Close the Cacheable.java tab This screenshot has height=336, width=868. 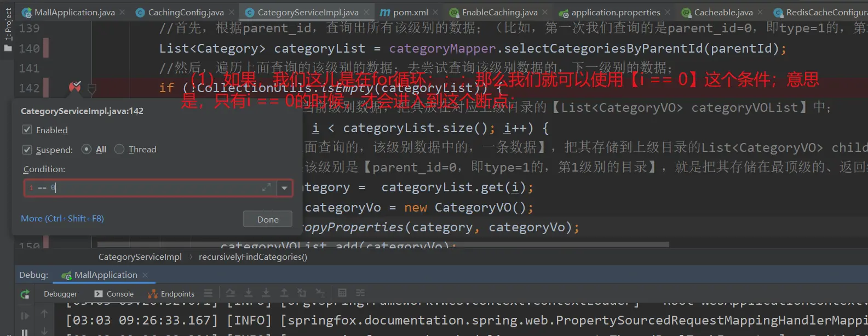(760, 12)
